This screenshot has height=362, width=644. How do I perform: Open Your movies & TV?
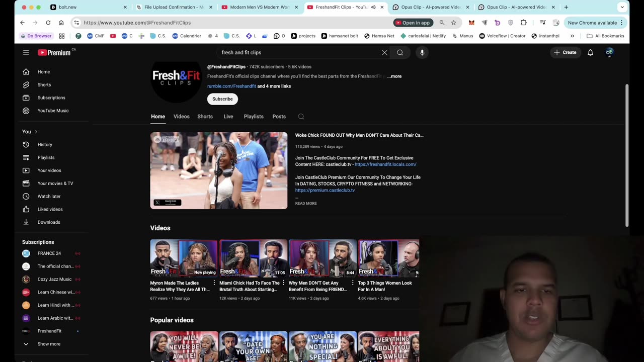click(x=55, y=184)
